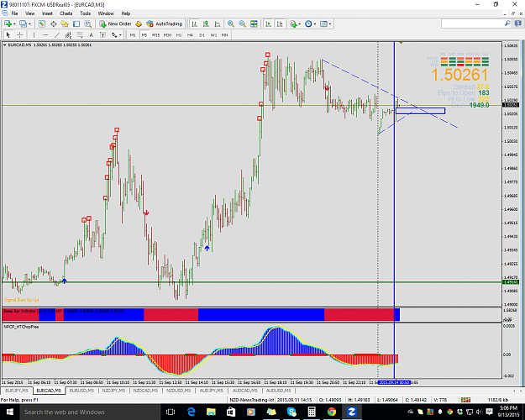
Task: Open the Templates icon
Action: point(323,24)
